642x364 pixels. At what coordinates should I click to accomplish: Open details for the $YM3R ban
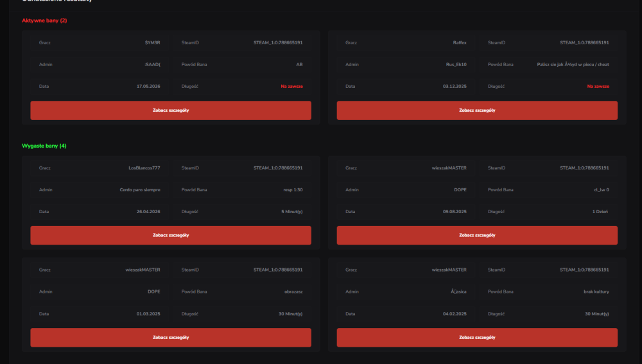pos(171,110)
